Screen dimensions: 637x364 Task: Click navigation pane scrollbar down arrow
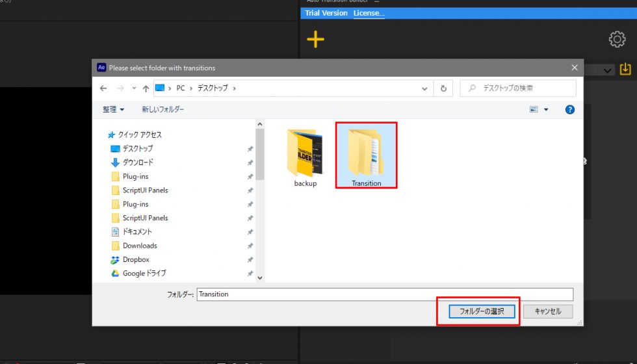260,278
